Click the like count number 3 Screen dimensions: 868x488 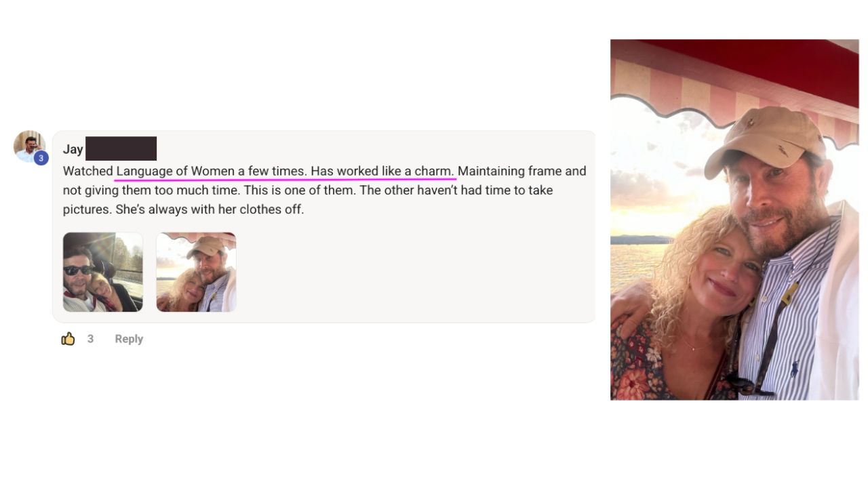90,339
